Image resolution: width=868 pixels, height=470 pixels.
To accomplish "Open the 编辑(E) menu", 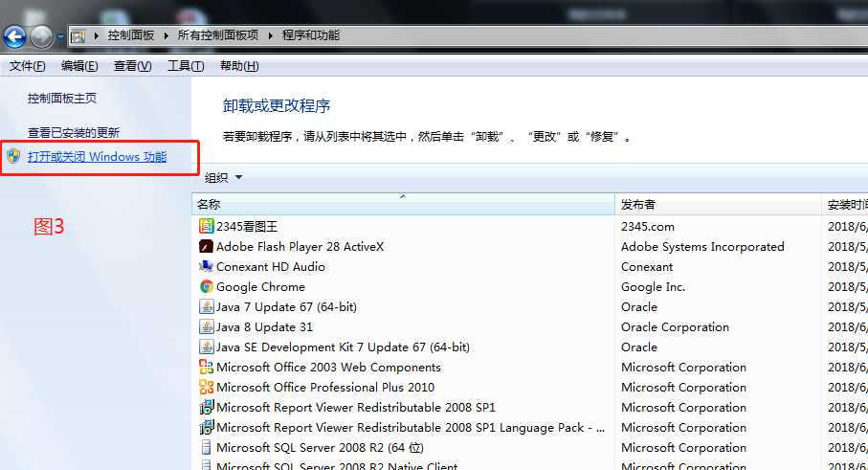I will click(79, 66).
